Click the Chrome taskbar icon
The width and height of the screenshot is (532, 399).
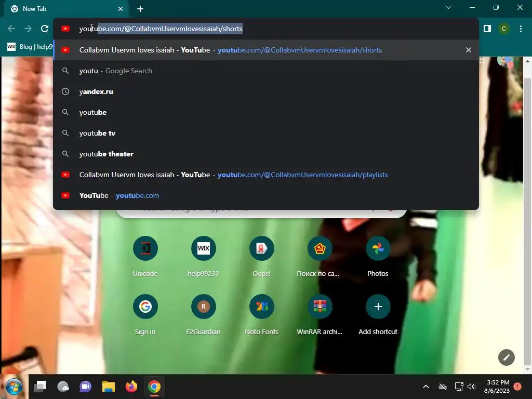[x=154, y=387]
